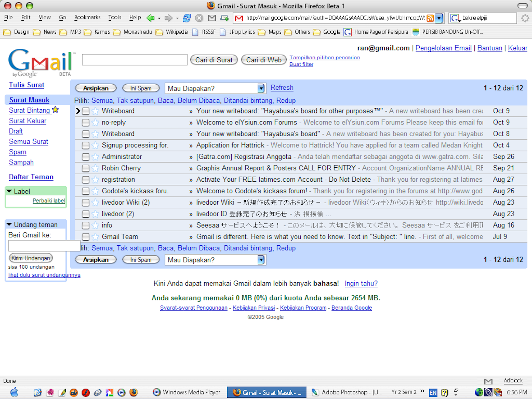The width and height of the screenshot is (532, 399).
Task: Check the registration email checkbox
Action: [x=86, y=180]
